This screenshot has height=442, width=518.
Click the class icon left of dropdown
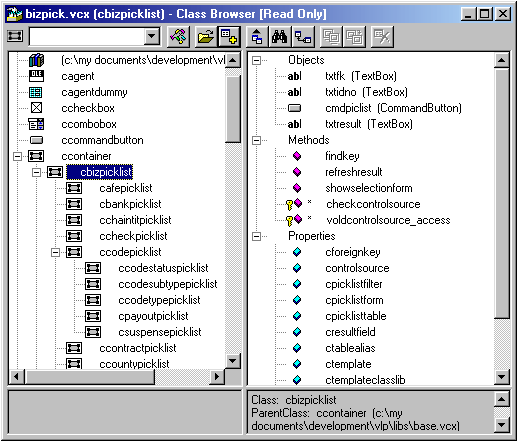click(x=15, y=36)
